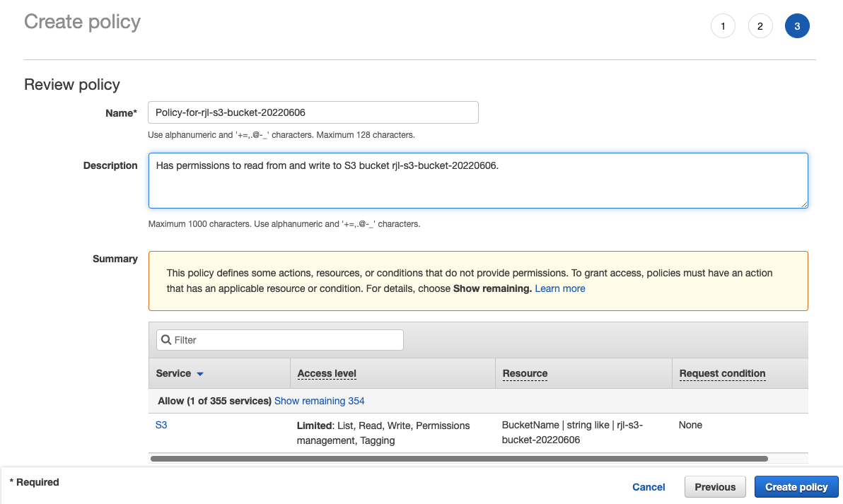The width and height of the screenshot is (843, 504).
Task: Go back with Previous button
Action: [715, 487]
